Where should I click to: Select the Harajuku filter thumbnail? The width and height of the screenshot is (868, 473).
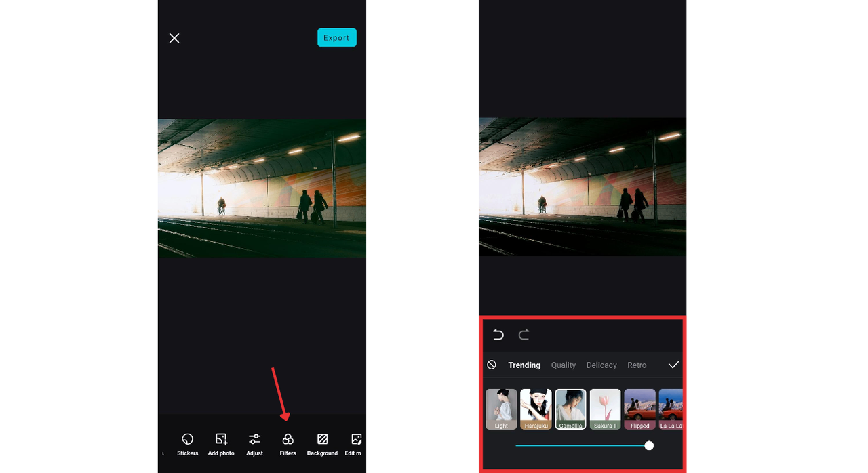(x=536, y=409)
